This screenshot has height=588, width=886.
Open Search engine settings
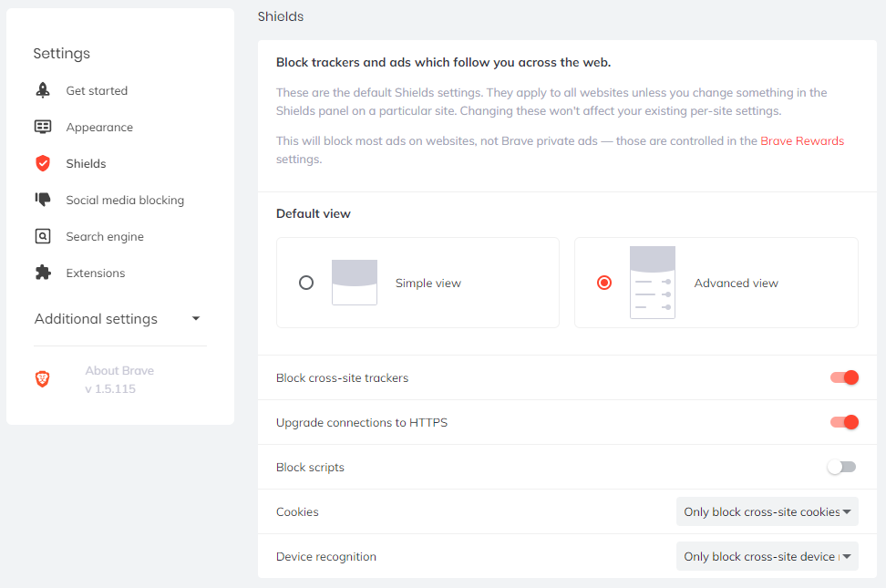(105, 236)
